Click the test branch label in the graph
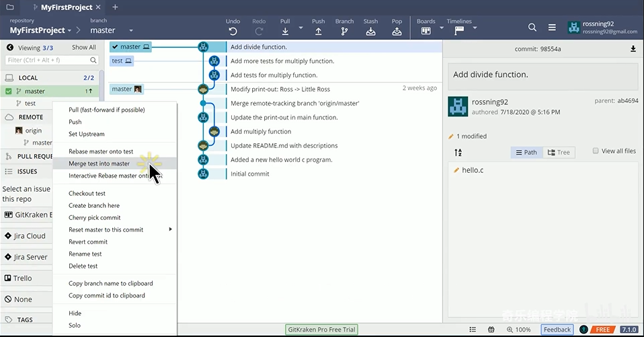 coord(122,61)
